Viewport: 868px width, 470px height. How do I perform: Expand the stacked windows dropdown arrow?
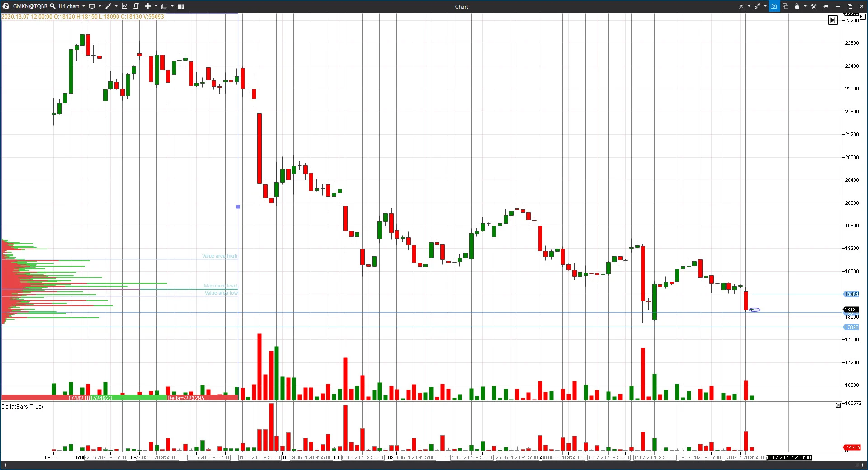tap(172, 6)
